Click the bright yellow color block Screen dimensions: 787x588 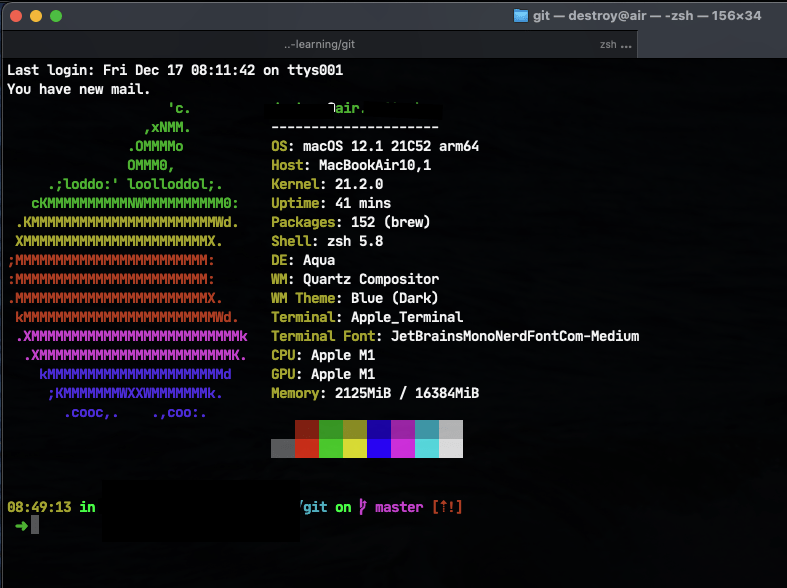click(354, 448)
